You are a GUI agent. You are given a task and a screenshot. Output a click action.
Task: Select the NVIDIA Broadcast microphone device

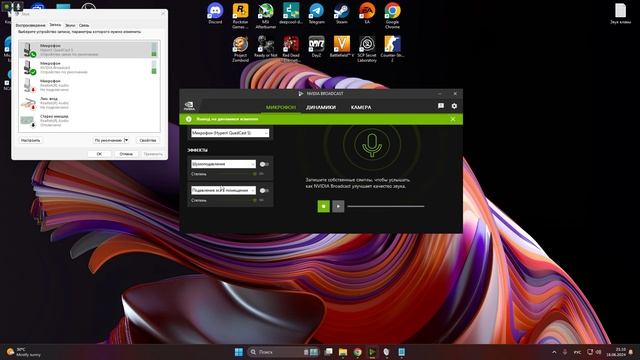coord(89,67)
